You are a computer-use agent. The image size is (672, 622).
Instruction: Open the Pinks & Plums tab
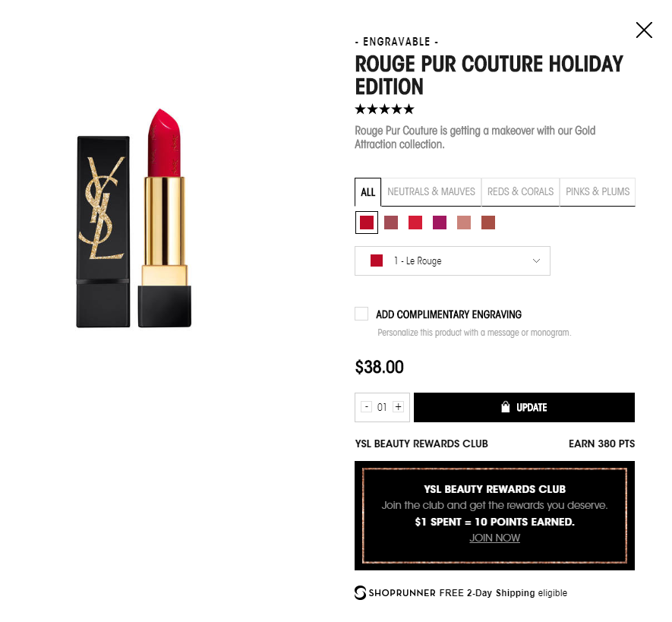coord(598,191)
